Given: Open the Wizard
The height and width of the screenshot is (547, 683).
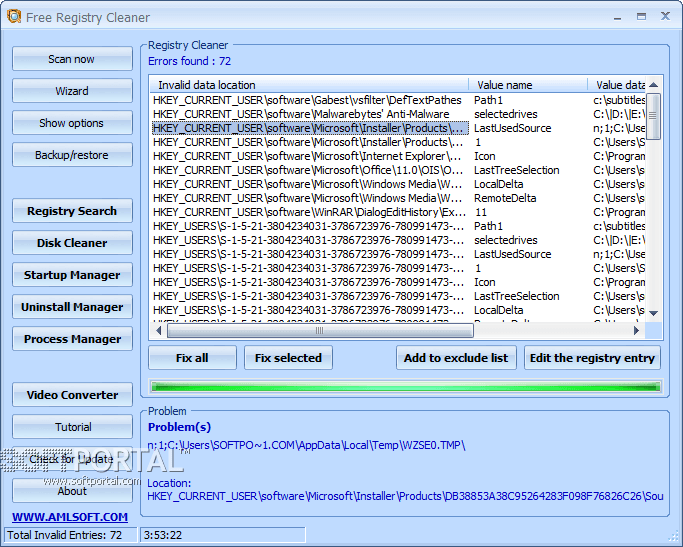Looking at the screenshot, I should click(72, 91).
